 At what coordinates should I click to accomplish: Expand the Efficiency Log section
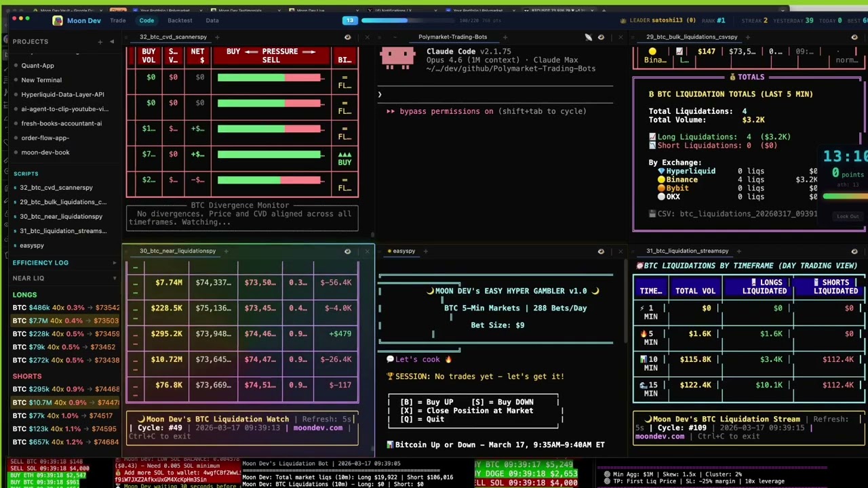tap(114, 262)
